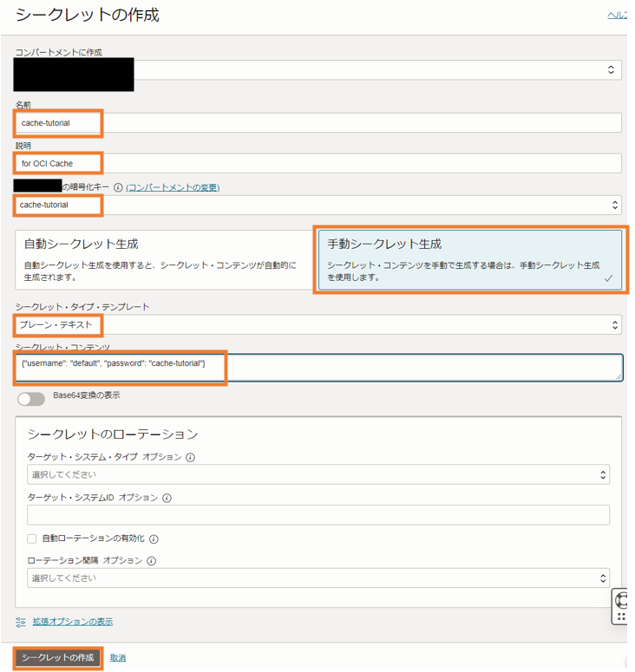Click info icon next to ターゲット・システム・タイプ
635x672 pixels.
coord(190,457)
